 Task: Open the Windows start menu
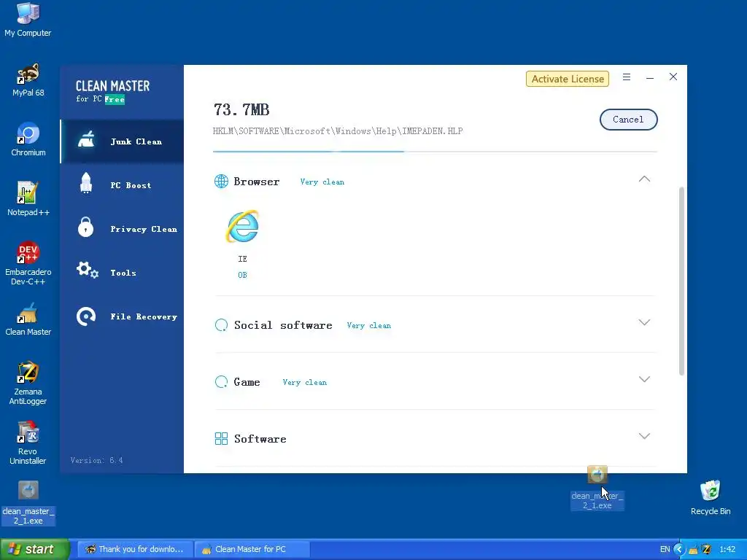click(35, 549)
